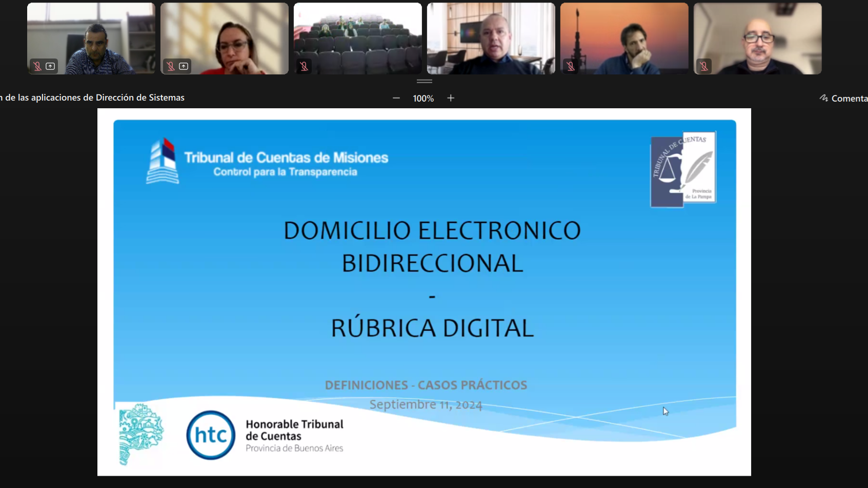Select the auditorium room video tile
868x488 pixels.
coord(357,38)
